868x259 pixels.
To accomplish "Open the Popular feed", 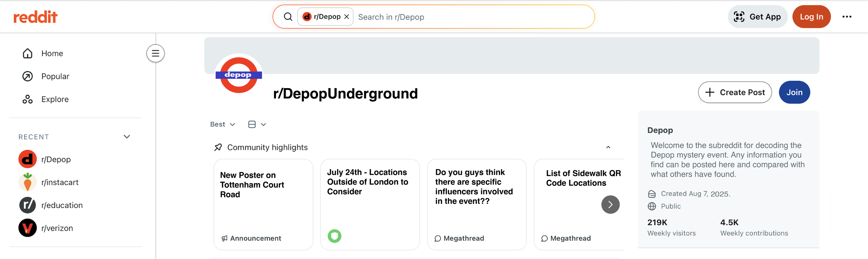I will click(x=55, y=76).
